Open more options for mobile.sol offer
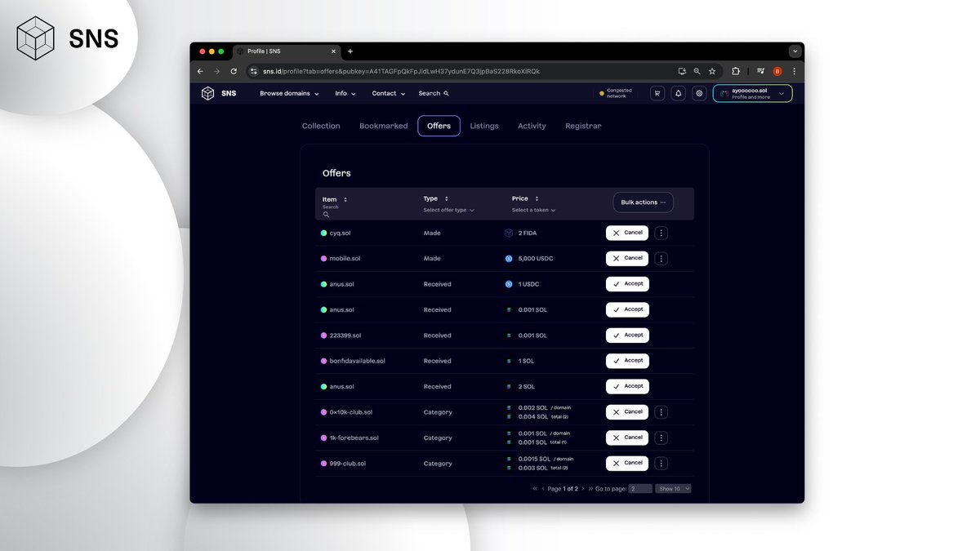Image resolution: width=980 pixels, height=551 pixels. click(661, 258)
